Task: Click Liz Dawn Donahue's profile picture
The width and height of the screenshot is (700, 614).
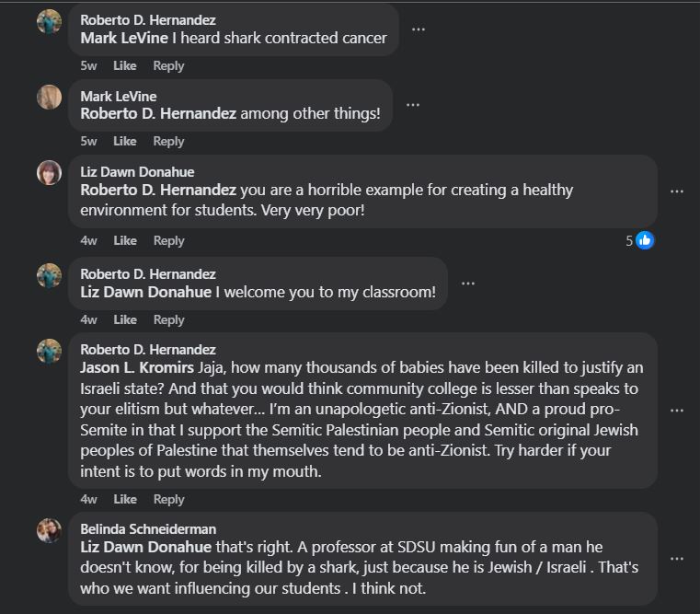Action: point(49,172)
